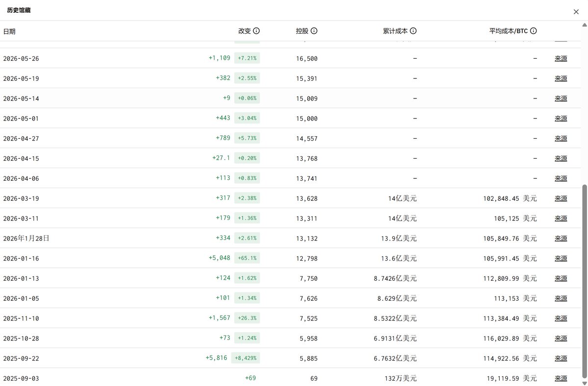Open 来源 link for 2025-10-28 row

[x=561, y=338]
